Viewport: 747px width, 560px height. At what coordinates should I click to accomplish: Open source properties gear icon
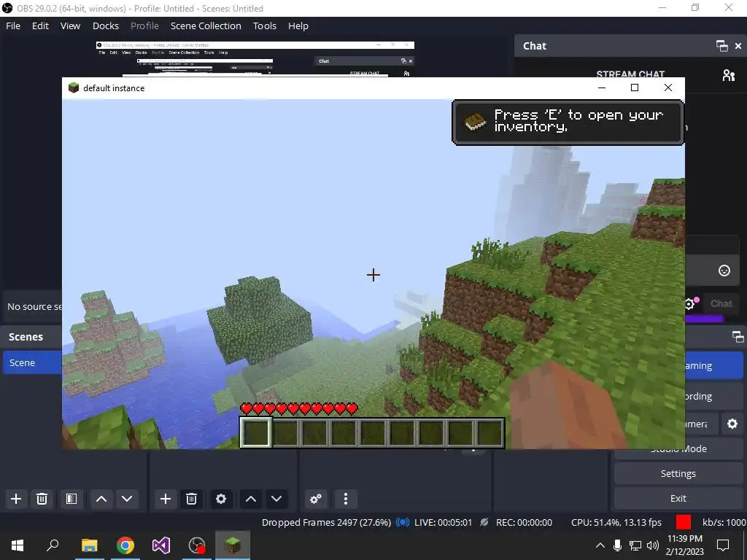point(221,499)
